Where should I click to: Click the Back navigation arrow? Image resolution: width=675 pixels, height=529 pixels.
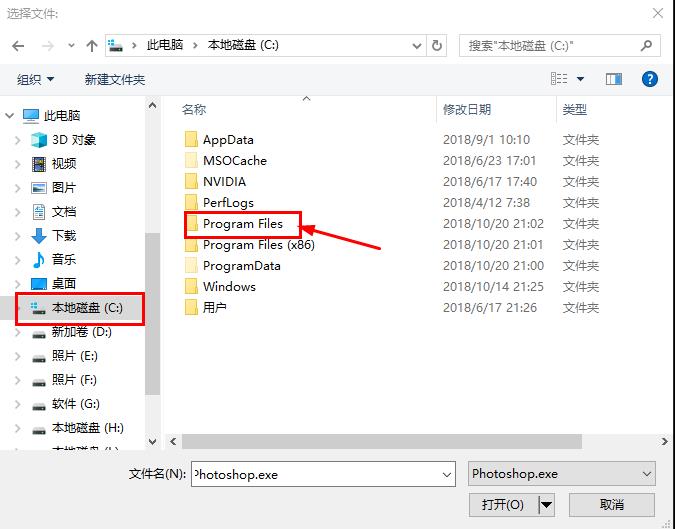click(x=18, y=46)
